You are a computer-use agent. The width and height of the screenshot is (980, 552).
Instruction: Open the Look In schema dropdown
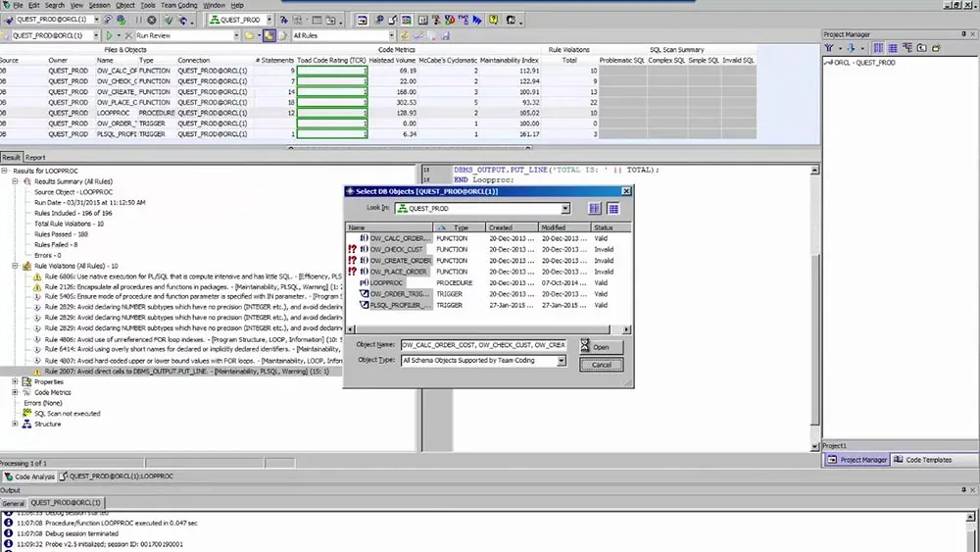pyautogui.click(x=565, y=209)
